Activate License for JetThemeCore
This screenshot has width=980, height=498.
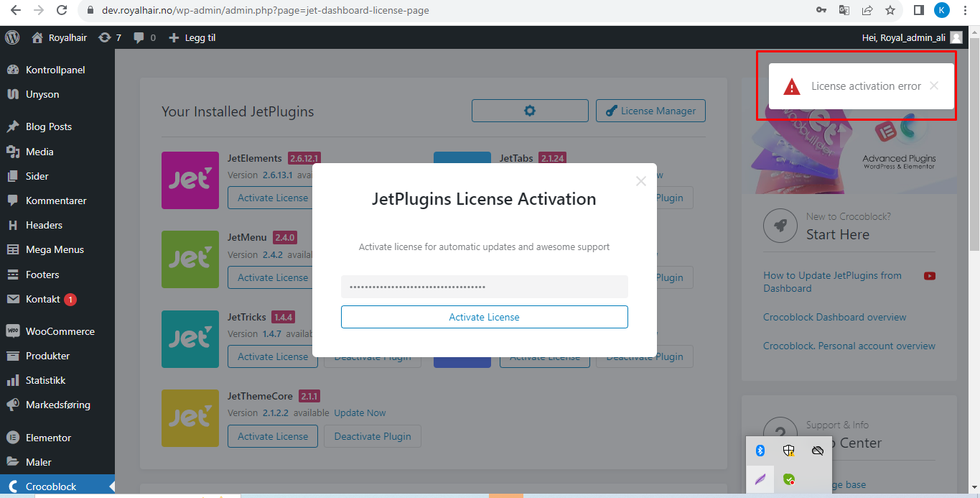click(x=273, y=436)
